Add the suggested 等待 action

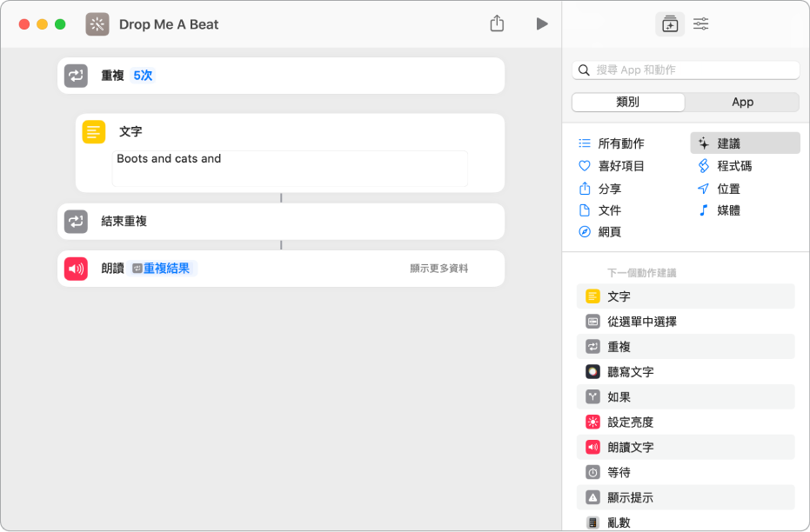tap(686, 473)
